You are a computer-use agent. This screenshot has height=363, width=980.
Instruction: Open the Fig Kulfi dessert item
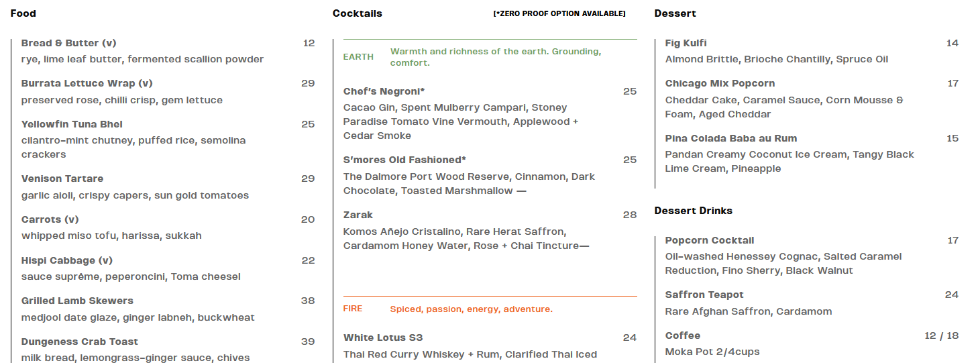pyautogui.click(x=686, y=43)
